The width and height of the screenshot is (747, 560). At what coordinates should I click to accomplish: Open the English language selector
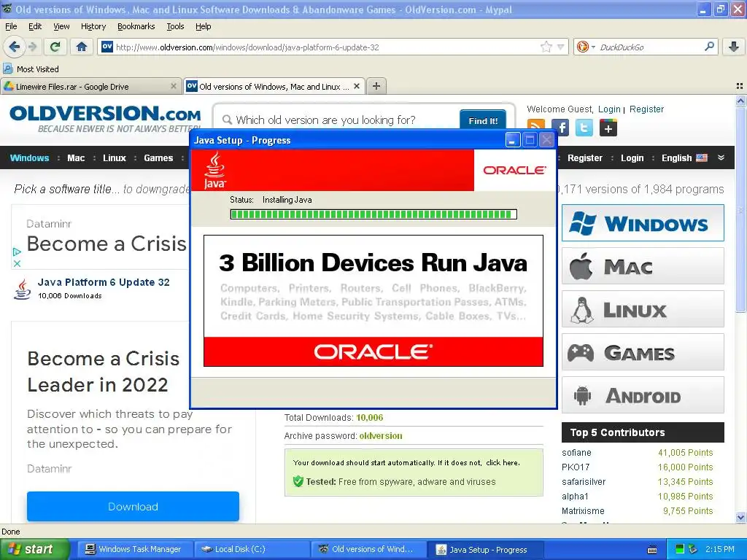[684, 158]
